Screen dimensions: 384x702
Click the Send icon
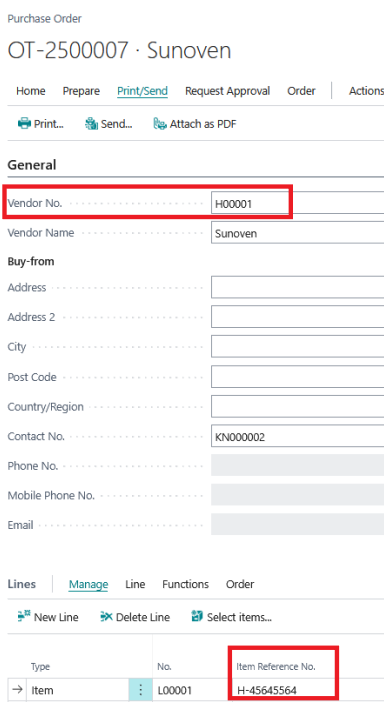tap(91, 124)
